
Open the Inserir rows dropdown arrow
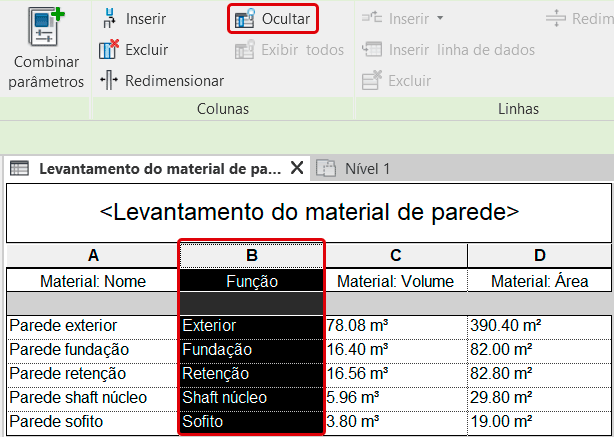[440, 19]
